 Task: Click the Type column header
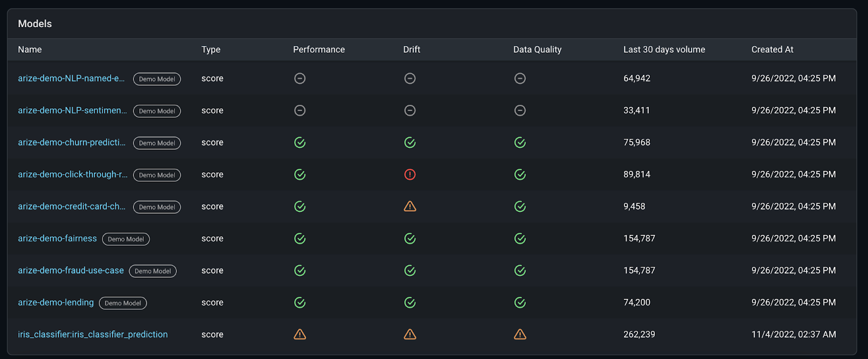(x=211, y=49)
